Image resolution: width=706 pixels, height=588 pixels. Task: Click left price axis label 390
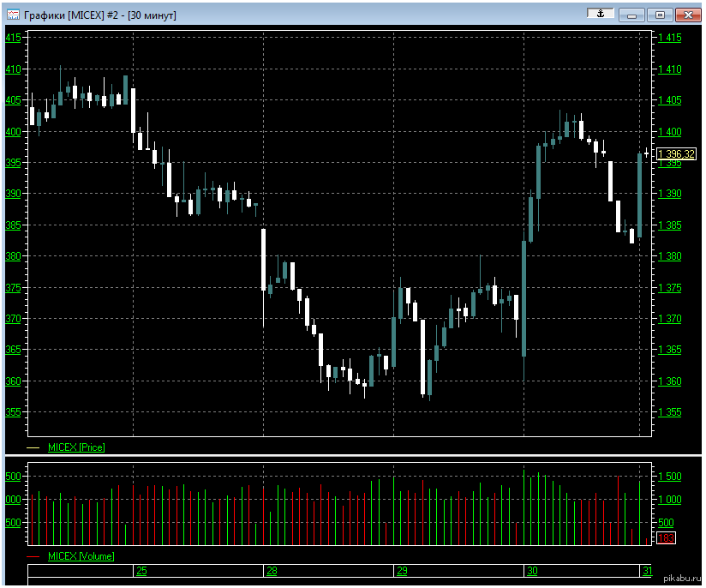tap(13, 194)
